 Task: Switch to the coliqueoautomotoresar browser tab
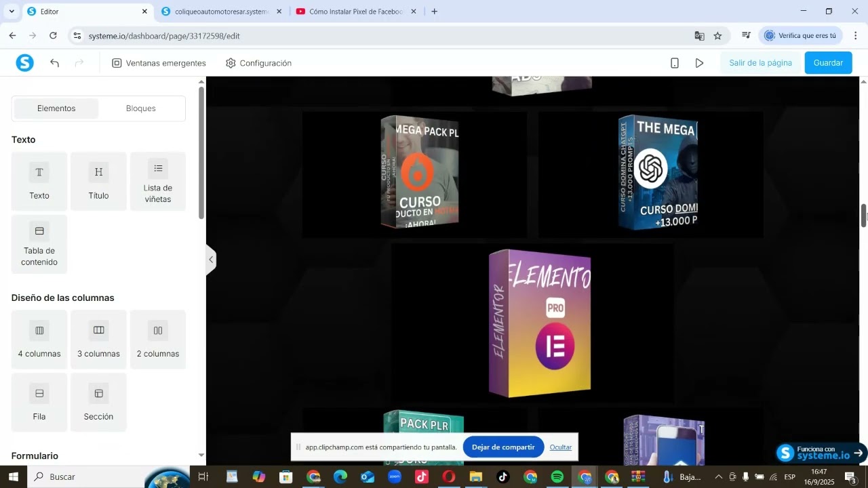[222, 12]
